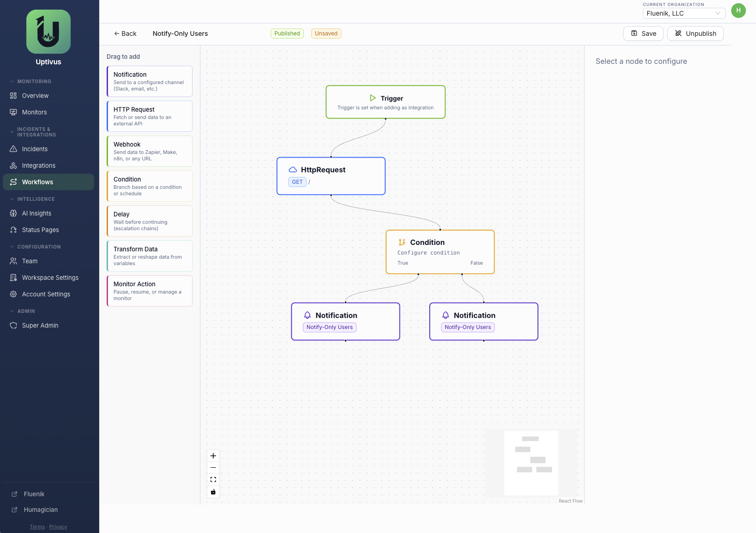Open the Current Organization dropdown
This screenshot has height=533, width=756.
pos(683,13)
